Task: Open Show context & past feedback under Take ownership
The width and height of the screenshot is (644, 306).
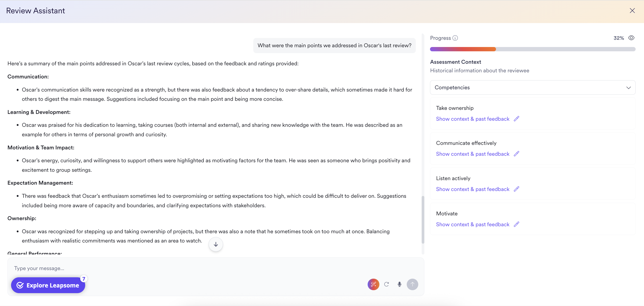Action: point(472,119)
